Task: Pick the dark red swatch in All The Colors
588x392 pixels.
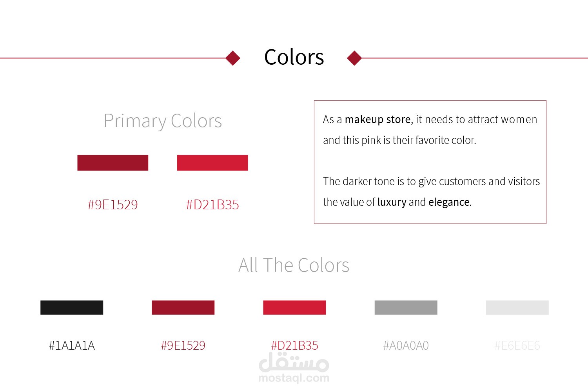Action: pyautogui.click(x=183, y=307)
